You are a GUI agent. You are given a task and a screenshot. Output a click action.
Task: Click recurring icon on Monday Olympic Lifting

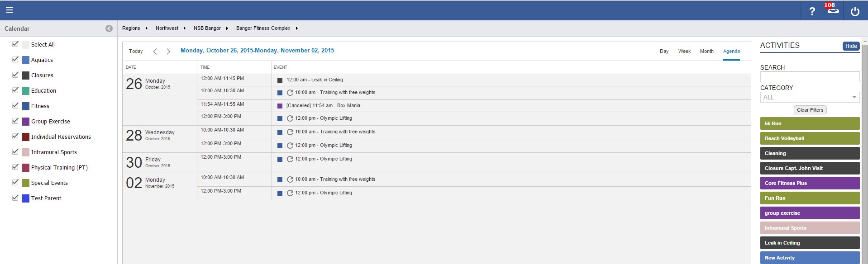(290, 118)
